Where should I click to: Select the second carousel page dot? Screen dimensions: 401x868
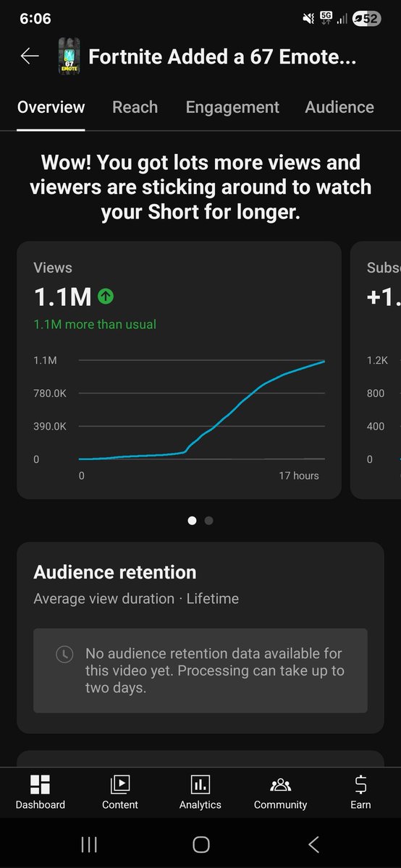tap(208, 520)
